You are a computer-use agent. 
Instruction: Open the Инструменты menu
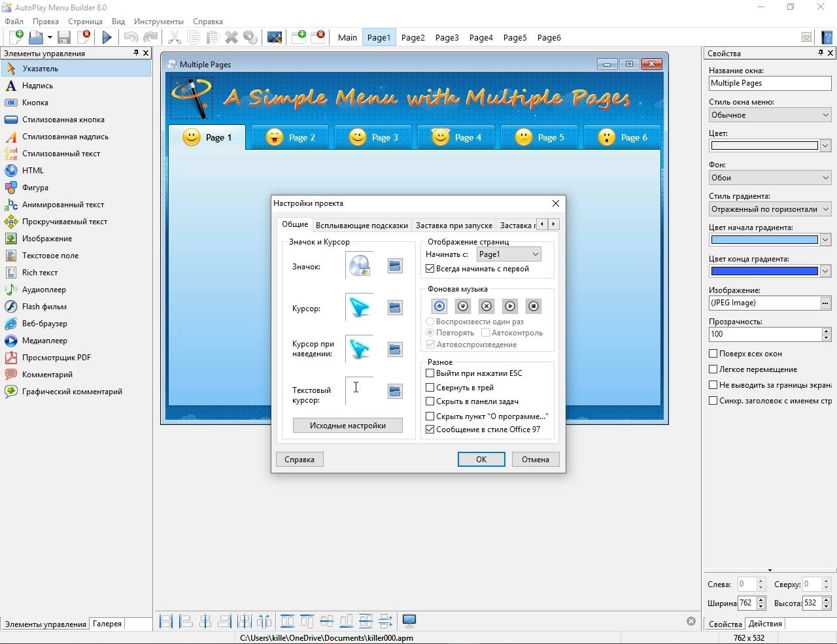[159, 21]
